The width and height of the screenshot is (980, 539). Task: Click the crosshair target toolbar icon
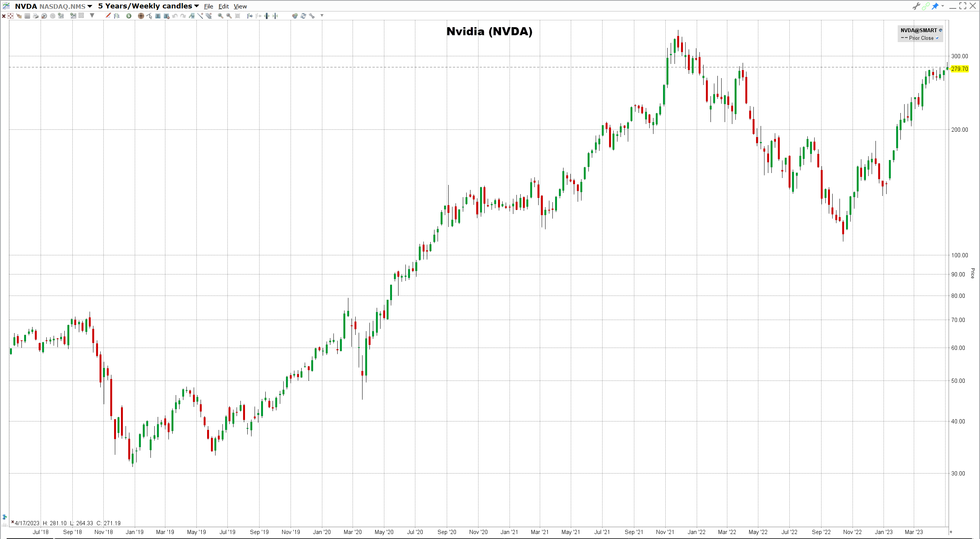(10, 16)
